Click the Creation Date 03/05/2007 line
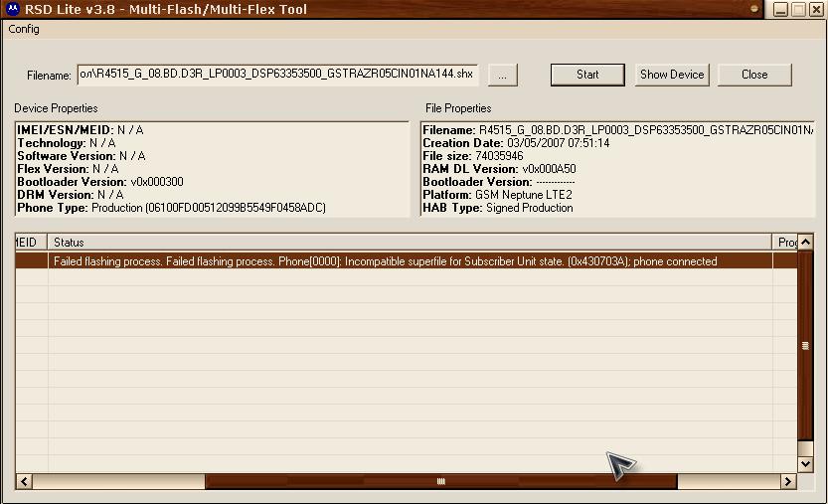The width and height of the screenshot is (828, 504). 516,143
